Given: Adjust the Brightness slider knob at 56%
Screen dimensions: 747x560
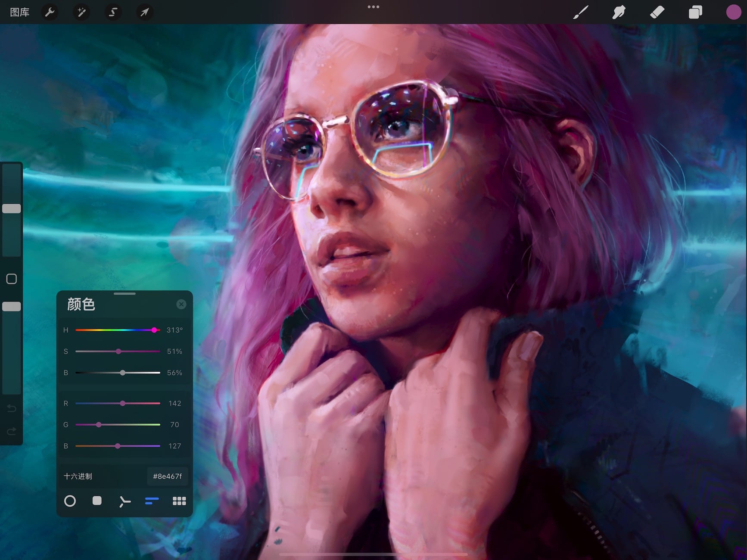Looking at the screenshot, I should (x=123, y=373).
